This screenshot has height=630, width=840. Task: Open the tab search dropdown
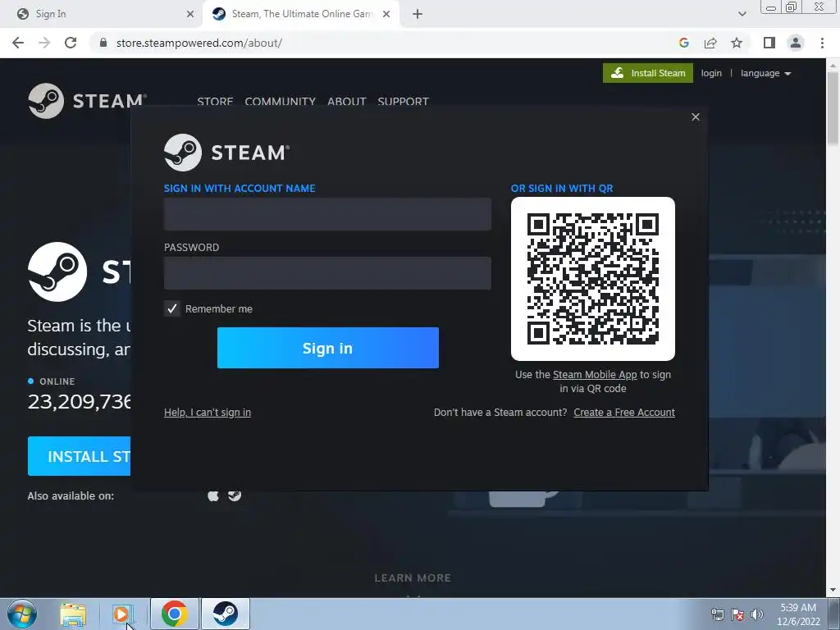[x=742, y=14]
